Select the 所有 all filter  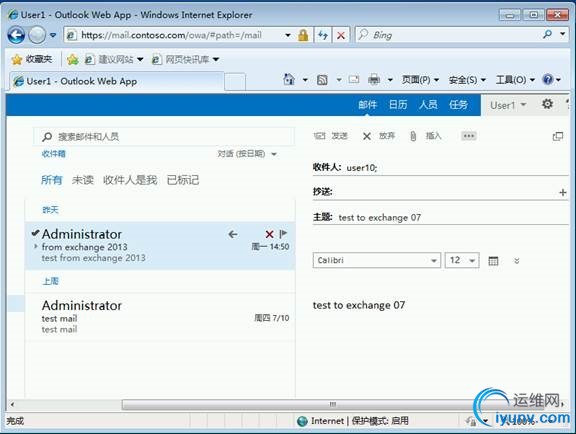pyautogui.click(x=52, y=180)
